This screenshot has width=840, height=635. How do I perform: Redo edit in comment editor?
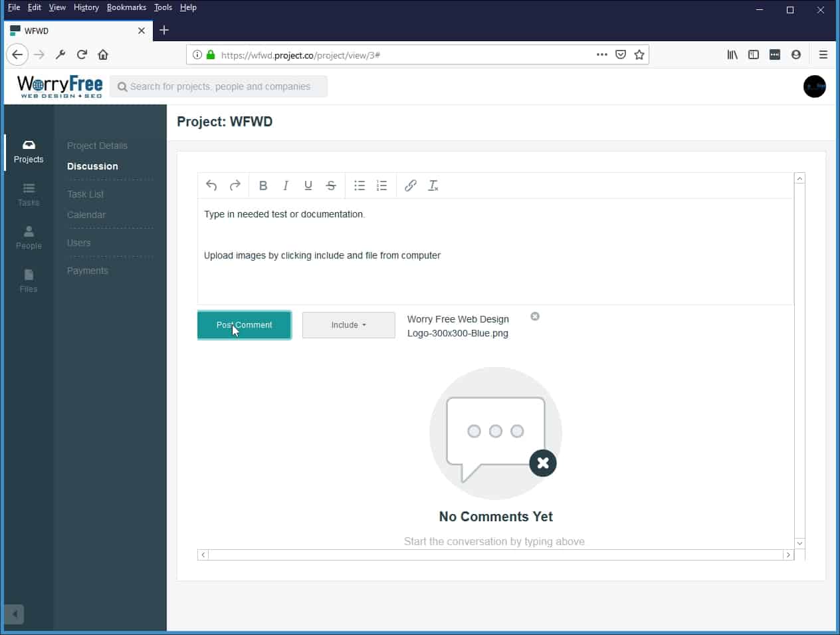pyautogui.click(x=235, y=186)
